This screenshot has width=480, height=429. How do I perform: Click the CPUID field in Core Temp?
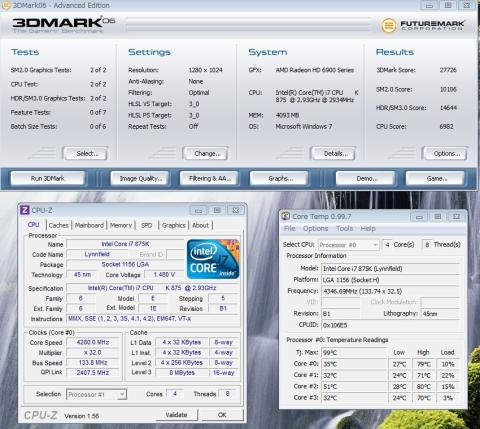(x=390, y=325)
